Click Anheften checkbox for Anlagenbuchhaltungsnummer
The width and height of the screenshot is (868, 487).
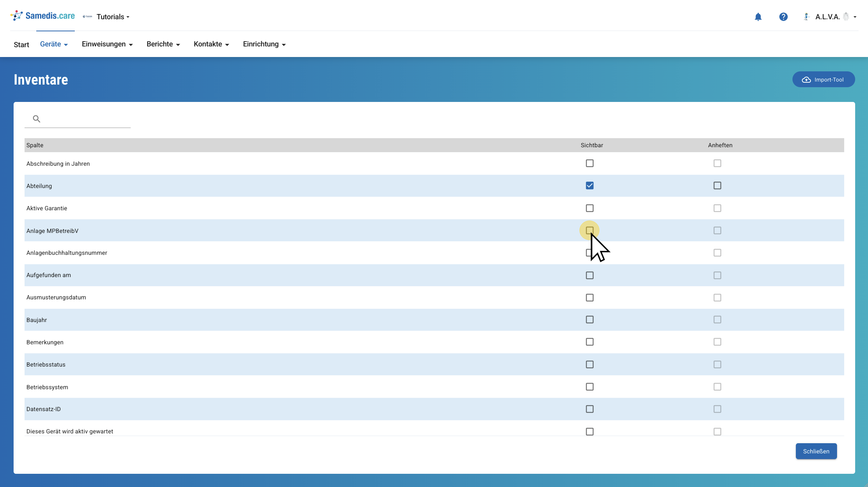coord(717,253)
